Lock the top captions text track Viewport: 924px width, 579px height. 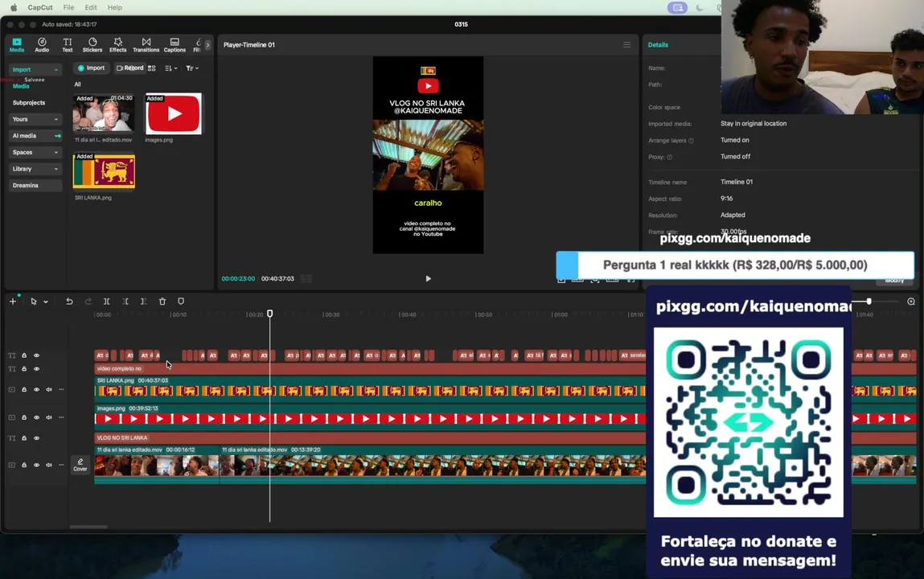coord(24,355)
